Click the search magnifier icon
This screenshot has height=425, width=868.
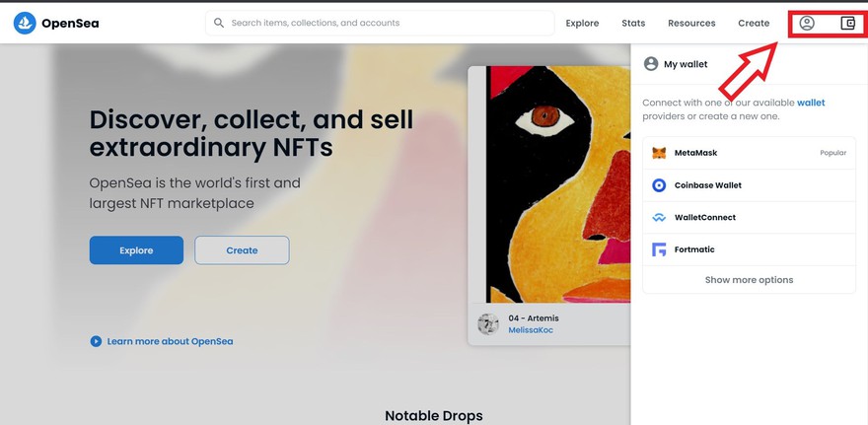(x=219, y=23)
